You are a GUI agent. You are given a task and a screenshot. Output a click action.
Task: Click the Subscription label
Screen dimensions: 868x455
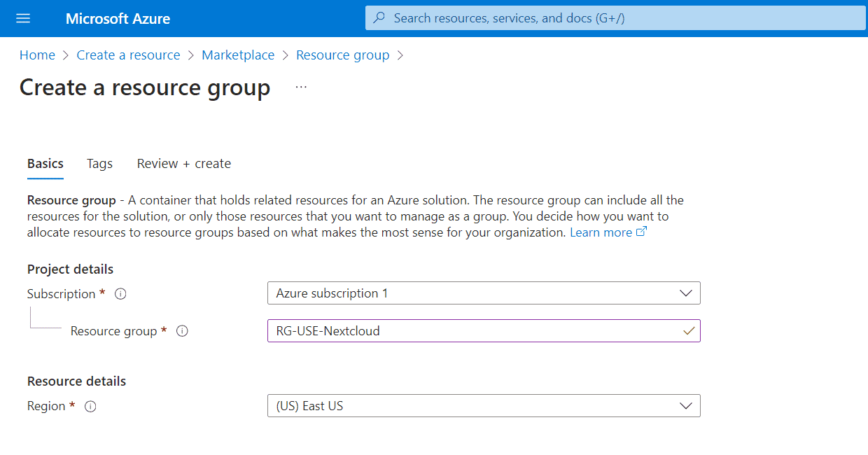61,294
